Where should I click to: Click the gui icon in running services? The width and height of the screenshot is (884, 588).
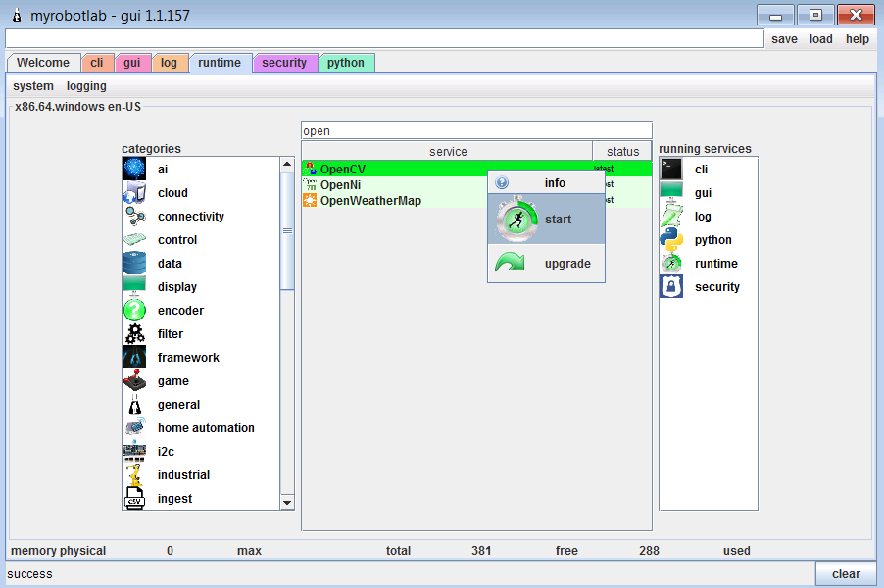pos(671,193)
